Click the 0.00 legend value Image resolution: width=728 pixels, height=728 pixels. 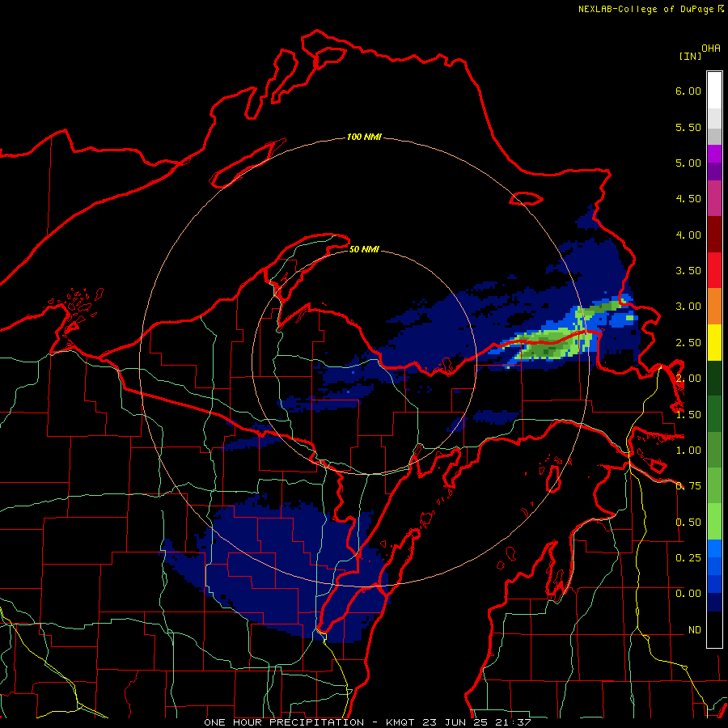click(688, 594)
